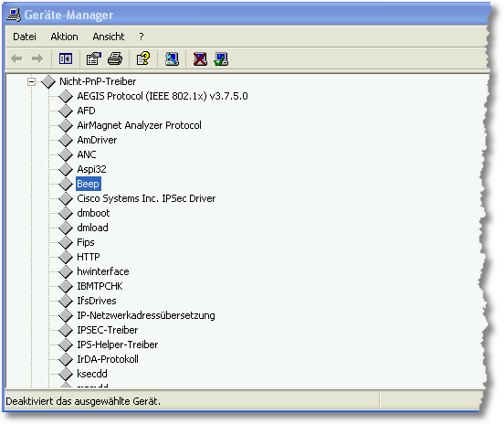Select the Fips entry

(x=86, y=242)
